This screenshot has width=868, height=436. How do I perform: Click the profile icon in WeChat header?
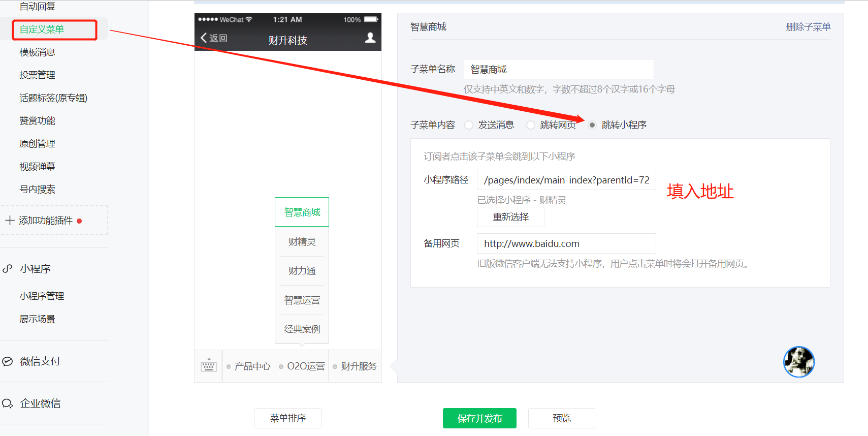coord(370,38)
